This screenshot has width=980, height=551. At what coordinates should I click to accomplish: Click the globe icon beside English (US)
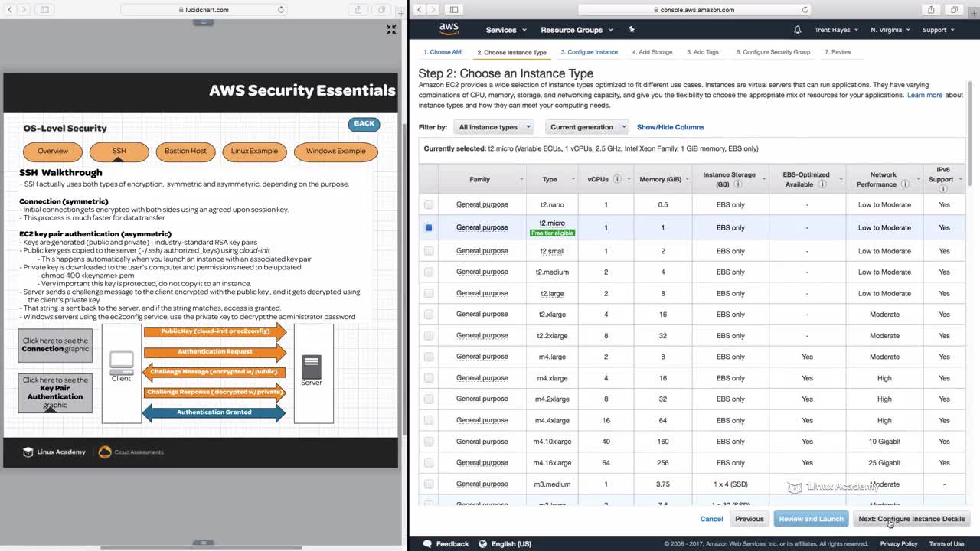point(484,544)
